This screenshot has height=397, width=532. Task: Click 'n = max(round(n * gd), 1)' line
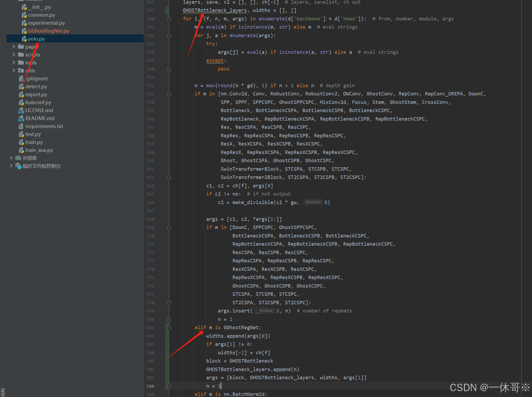(x=231, y=86)
